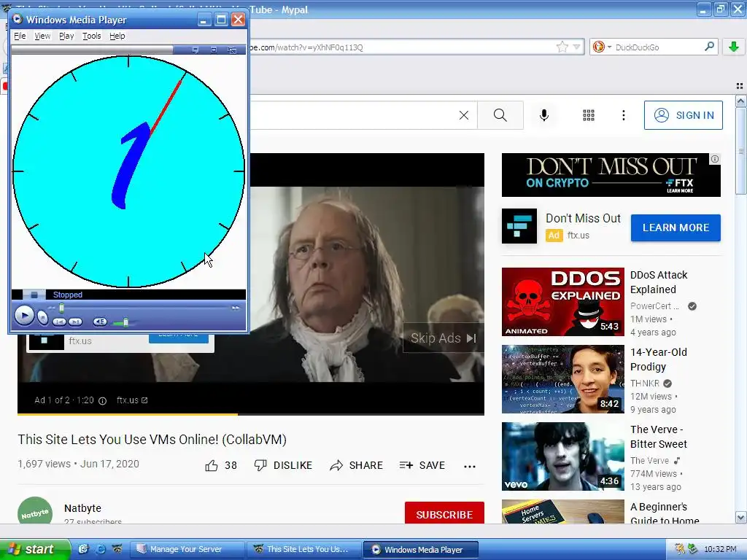Click the middle view icon on Media Player bar
This screenshot has width=747, height=560.
coord(214,50)
